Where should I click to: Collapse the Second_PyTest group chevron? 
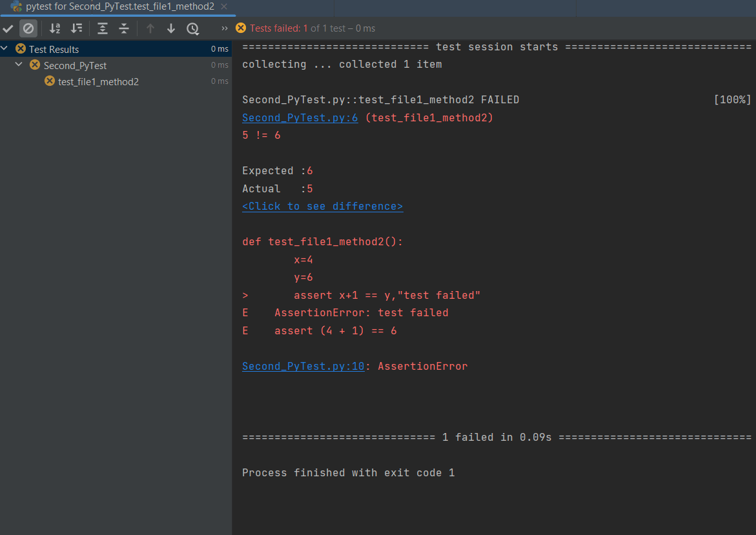(18, 65)
